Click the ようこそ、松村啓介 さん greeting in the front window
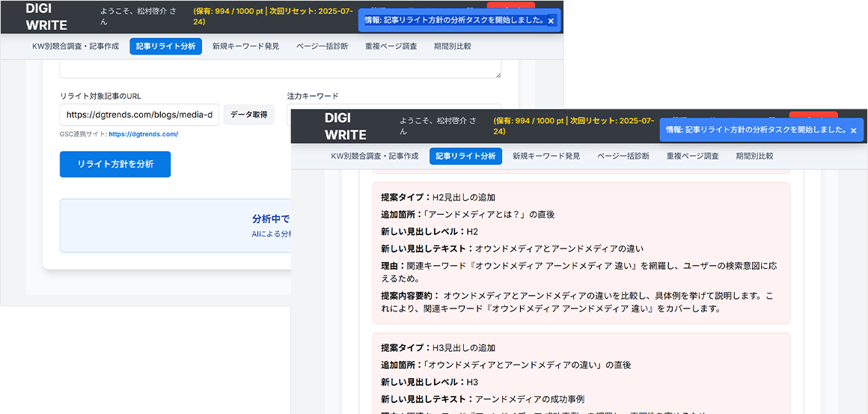868x414 pixels. click(437, 126)
